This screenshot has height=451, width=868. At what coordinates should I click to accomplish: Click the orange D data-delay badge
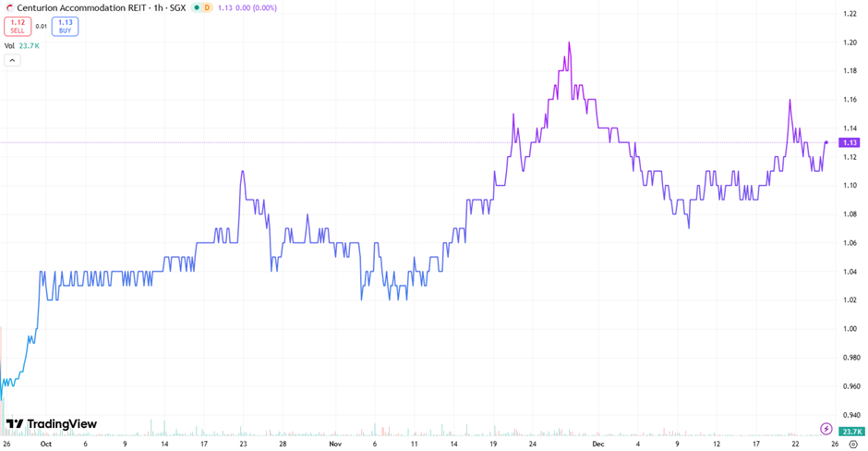coord(207,7)
